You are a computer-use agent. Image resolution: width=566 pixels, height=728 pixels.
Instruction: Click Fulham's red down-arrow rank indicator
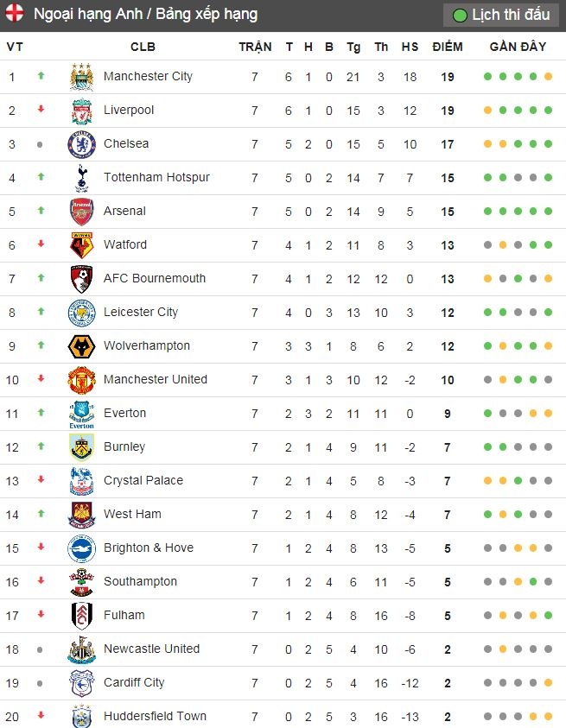(x=41, y=615)
